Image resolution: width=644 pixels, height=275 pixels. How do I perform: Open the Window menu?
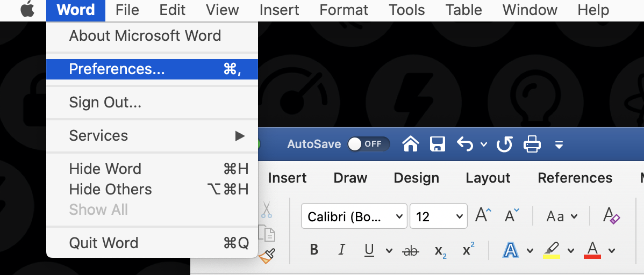click(529, 10)
